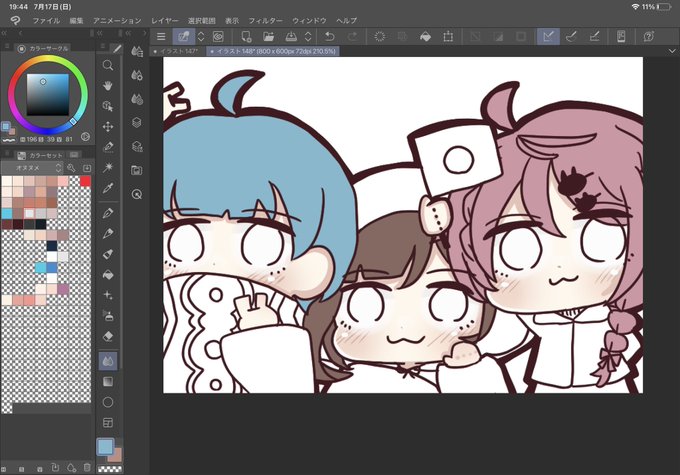Open フィルター menu

(x=265, y=20)
